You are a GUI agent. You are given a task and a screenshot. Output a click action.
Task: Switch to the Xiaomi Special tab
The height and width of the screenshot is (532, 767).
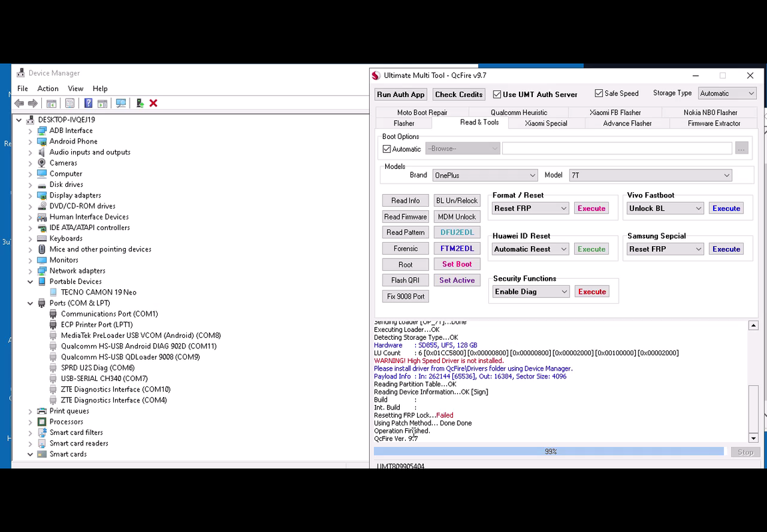[546, 123]
